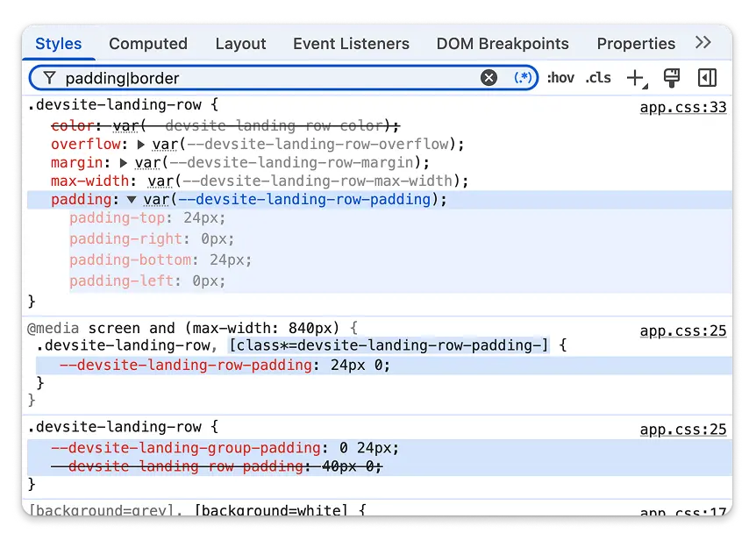This screenshot has width=756, height=540.
Task: Clear the filter using the X icon
Action: point(489,77)
